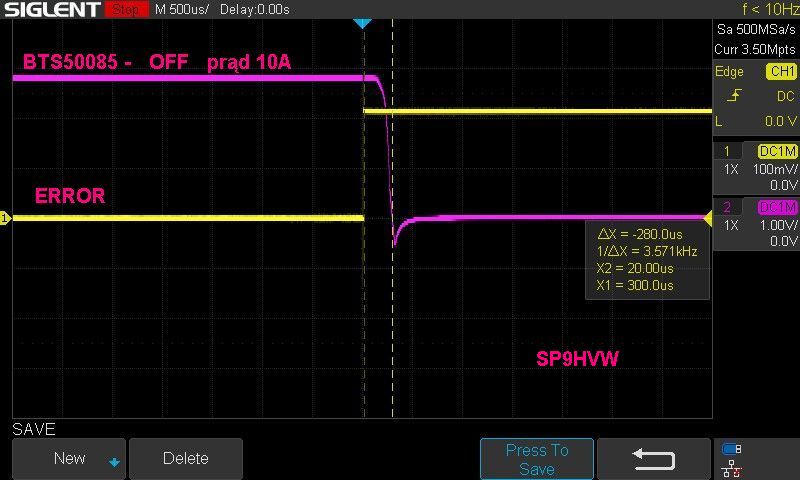Select the Edge trigger type label
The height and width of the screenshot is (480, 800).
[x=729, y=71]
